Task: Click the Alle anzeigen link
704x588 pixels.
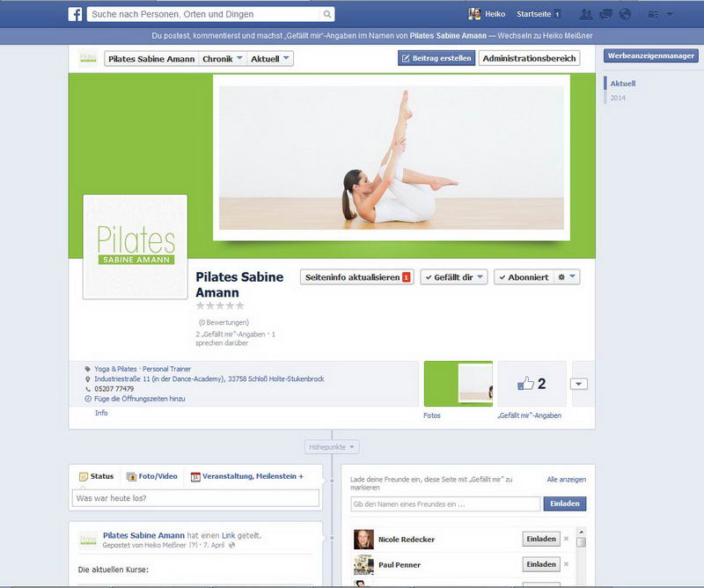Action: click(566, 480)
